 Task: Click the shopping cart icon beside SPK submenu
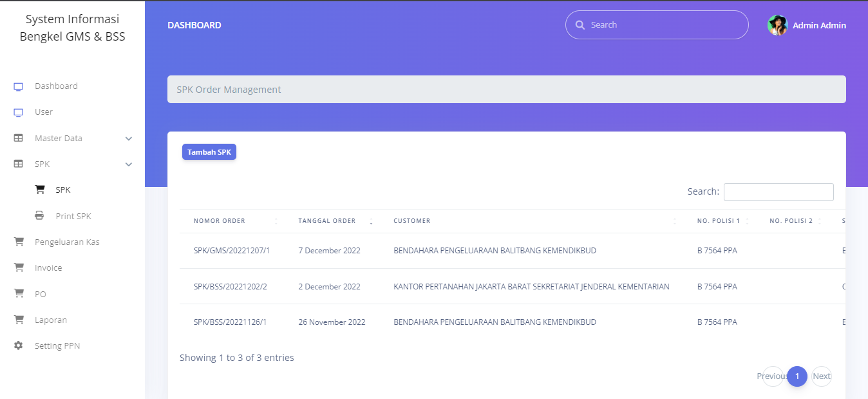pos(40,190)
